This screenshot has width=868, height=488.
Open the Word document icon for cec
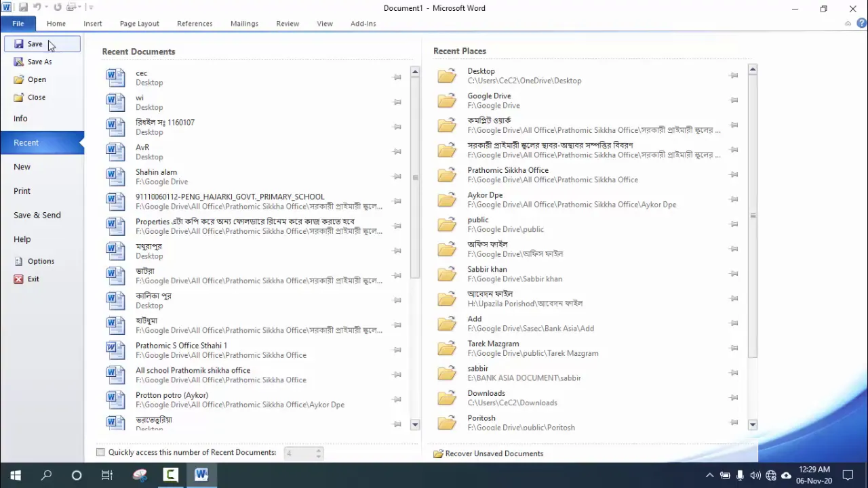point(115,77)
